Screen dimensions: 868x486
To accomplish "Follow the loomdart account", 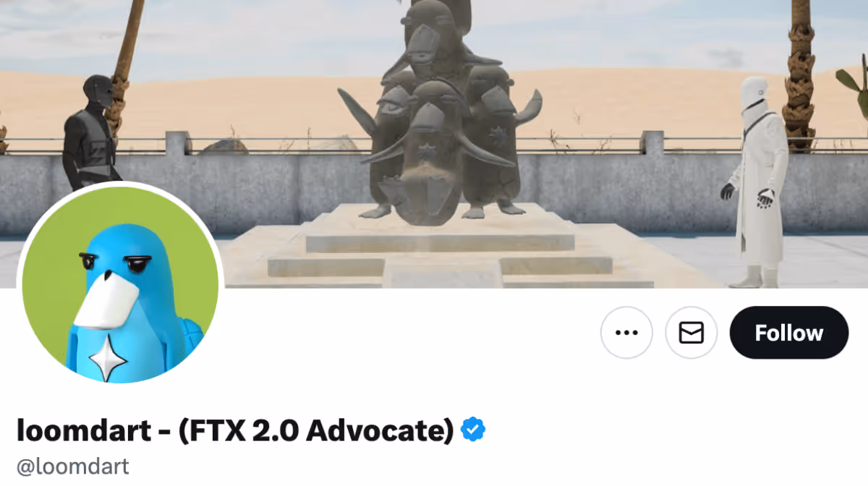I will tap(789, 333).
